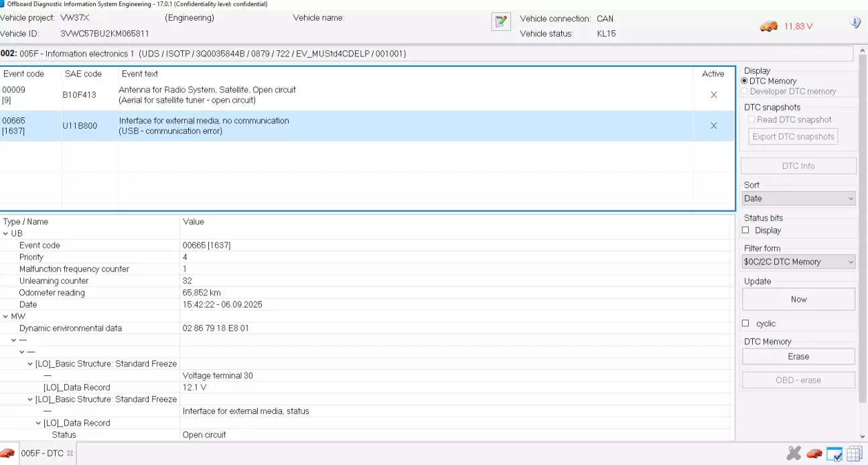
Task: Click the window with checkmark icon
Action: tap(835, 454)
